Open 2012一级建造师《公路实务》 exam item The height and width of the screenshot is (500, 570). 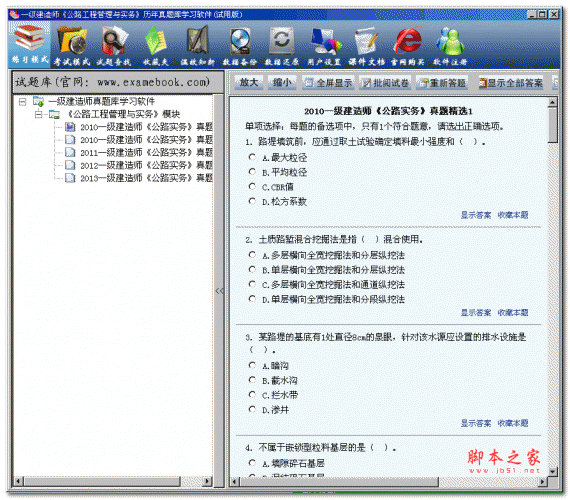146,165
